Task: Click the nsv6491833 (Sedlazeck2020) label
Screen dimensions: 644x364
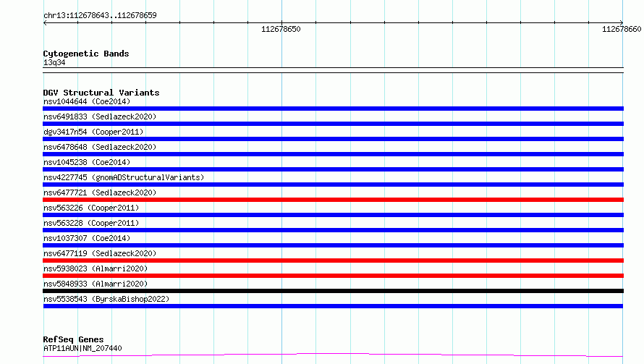Action: [x=100, y=117]
